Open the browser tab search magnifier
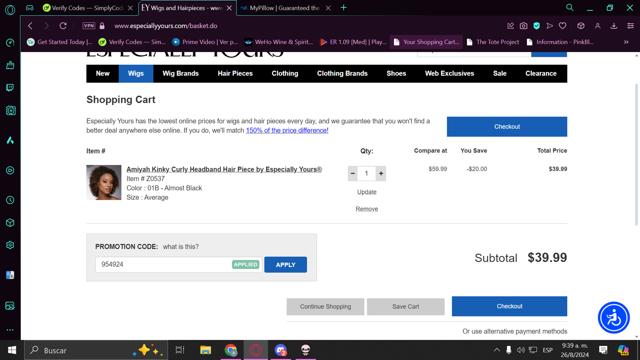 tap(569, 7)
